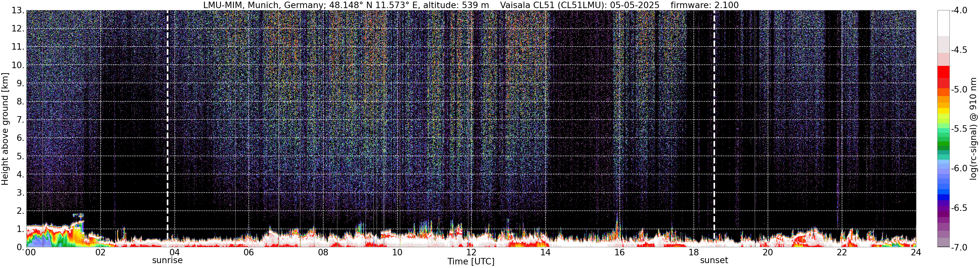The image size is (980, 268).
Task: Click the '-5.5' colorbar tick label
Action: click(x=959, y=129)
